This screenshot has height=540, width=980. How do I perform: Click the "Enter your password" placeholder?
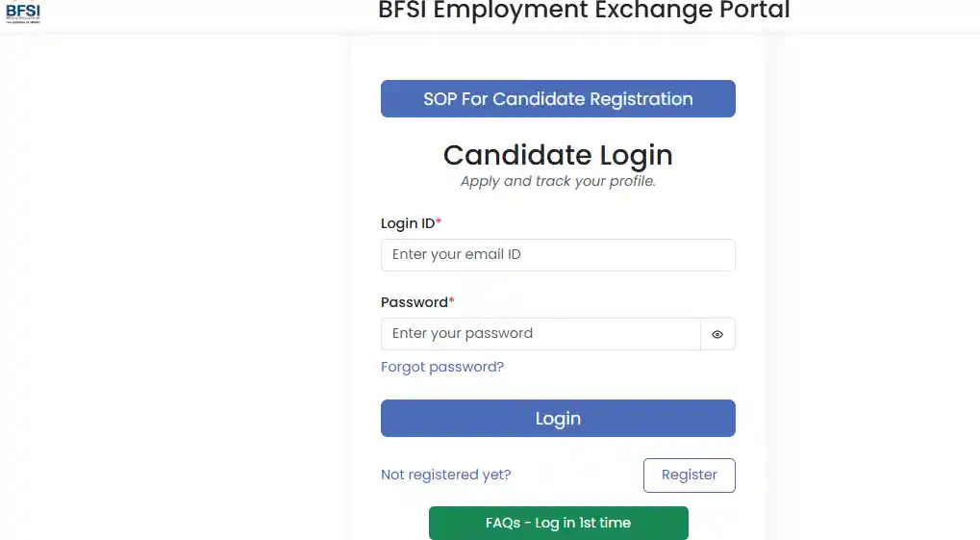(463, 334)
